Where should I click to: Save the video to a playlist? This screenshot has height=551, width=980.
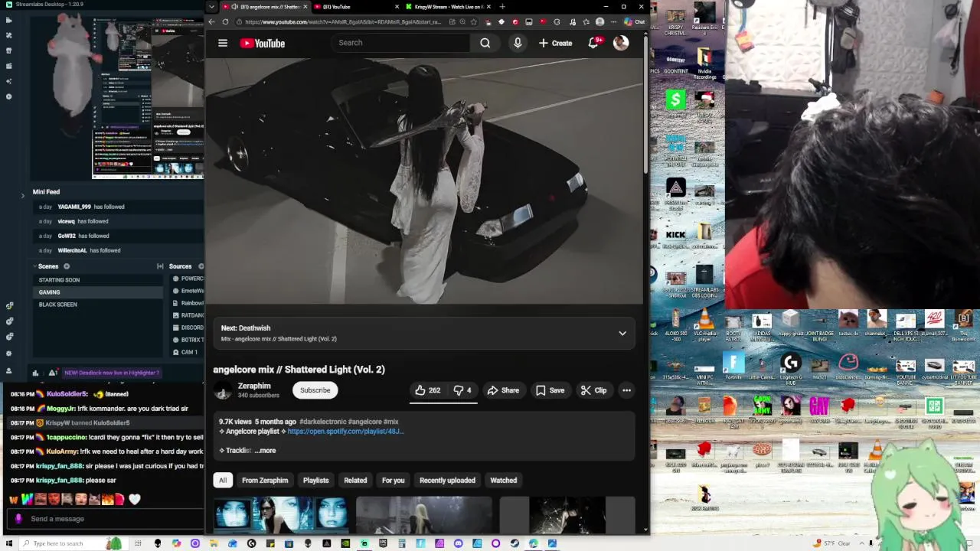550,390
